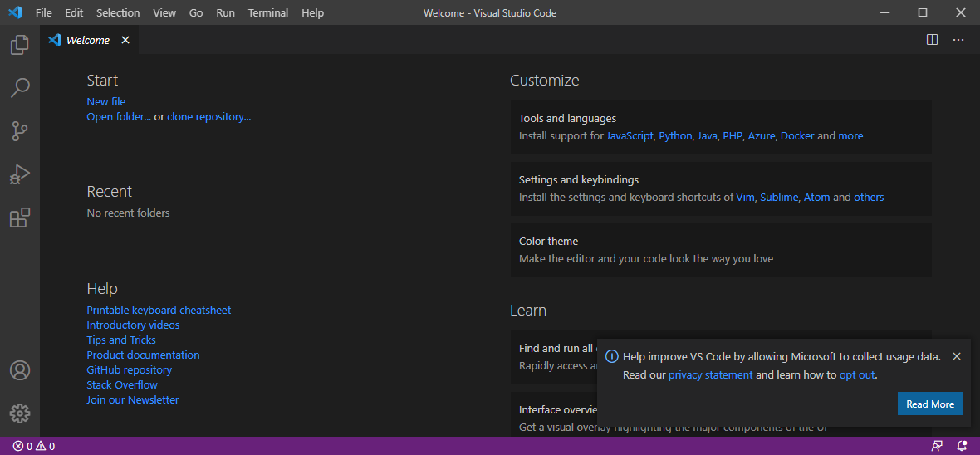Click the info icon in notification

click(x=612, y=356)
